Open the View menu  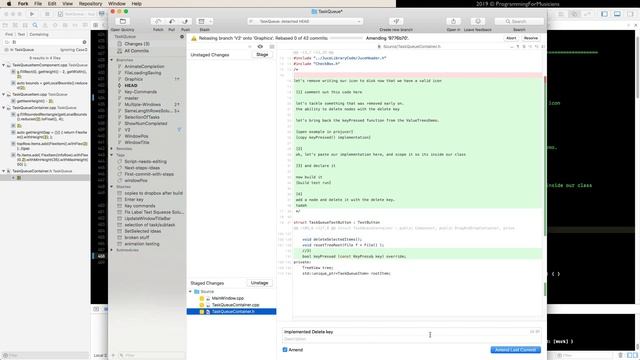[67, 4]
